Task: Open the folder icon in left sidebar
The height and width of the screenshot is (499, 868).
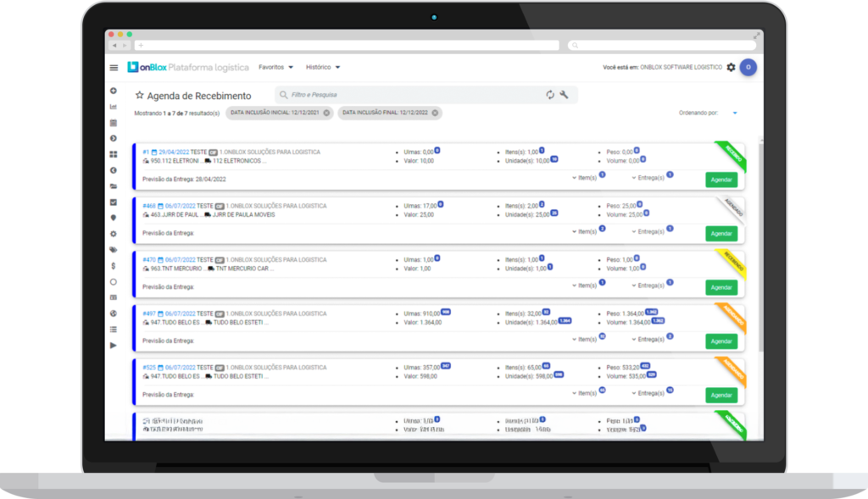Action: (x=114, y=186)
